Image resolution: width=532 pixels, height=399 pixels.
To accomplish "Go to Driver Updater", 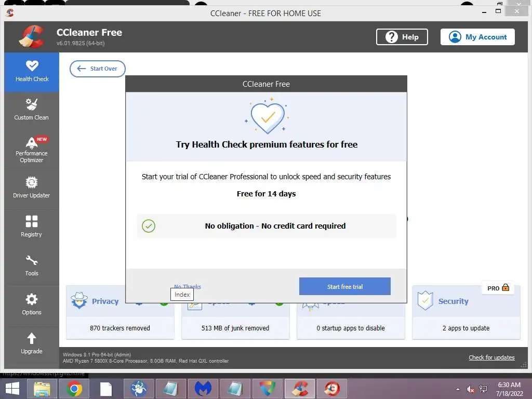I will click(x=32, y=188).
